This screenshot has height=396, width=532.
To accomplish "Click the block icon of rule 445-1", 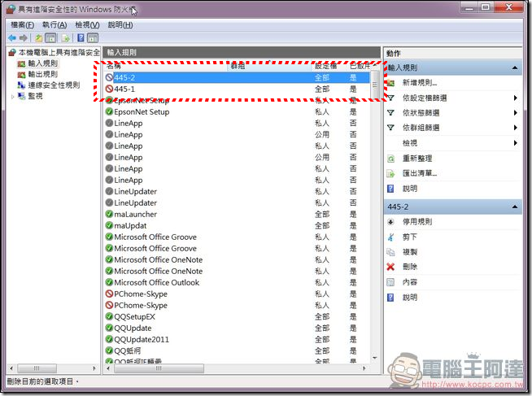I will pos(109,89).
